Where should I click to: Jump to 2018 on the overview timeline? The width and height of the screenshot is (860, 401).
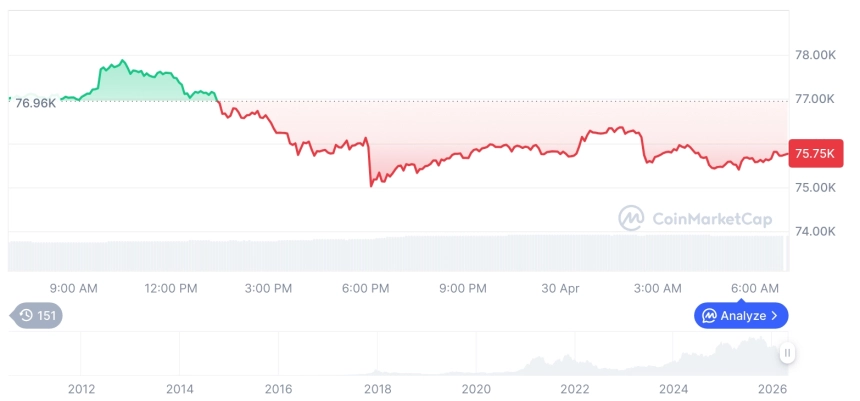pyautogui.click(x=377, y=389)
